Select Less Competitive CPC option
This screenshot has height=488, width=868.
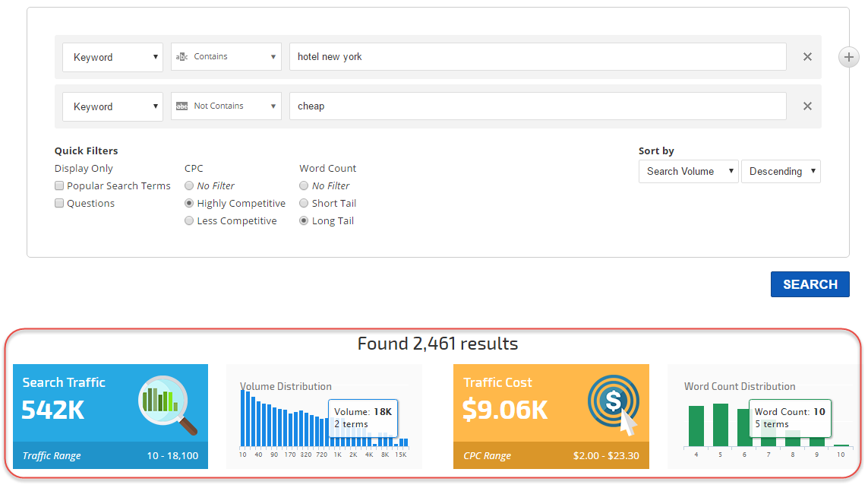(x=189, y=221)
